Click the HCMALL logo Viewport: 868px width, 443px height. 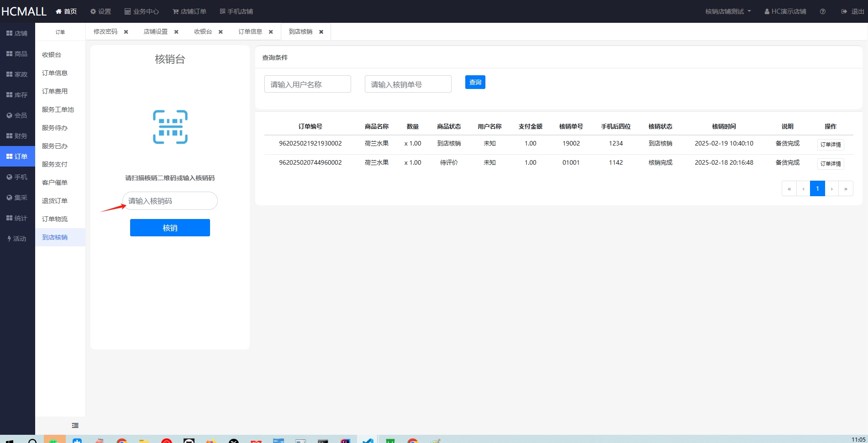point(24,11)
